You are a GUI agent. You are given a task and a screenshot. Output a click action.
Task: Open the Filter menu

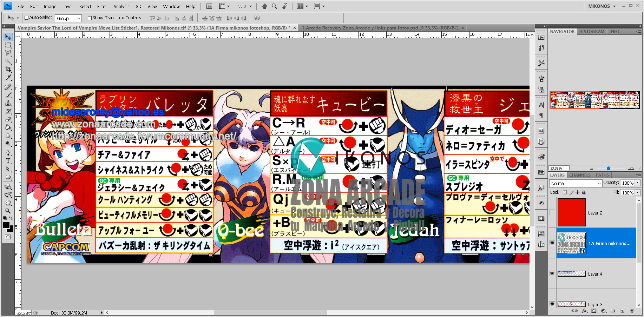tap(102, 6)
